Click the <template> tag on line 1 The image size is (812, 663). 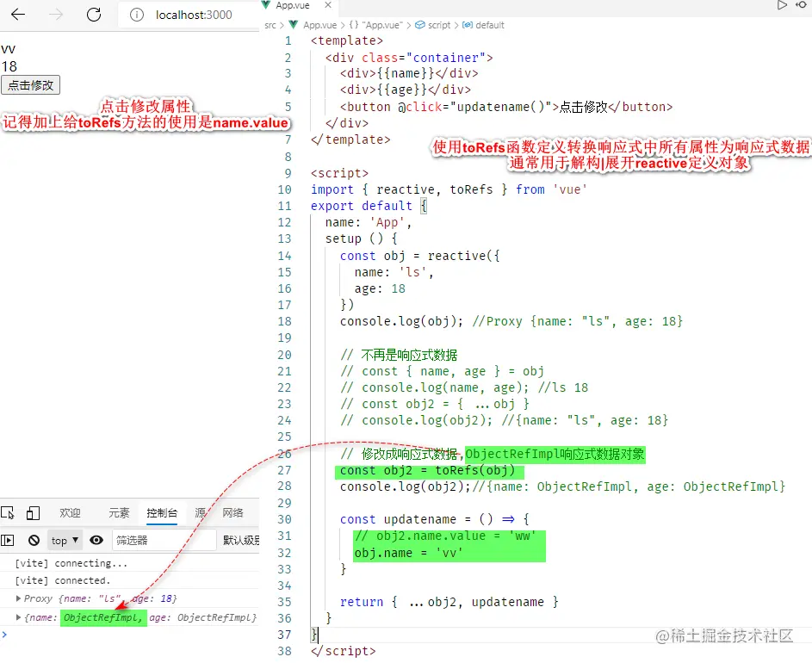click(347, 40)
